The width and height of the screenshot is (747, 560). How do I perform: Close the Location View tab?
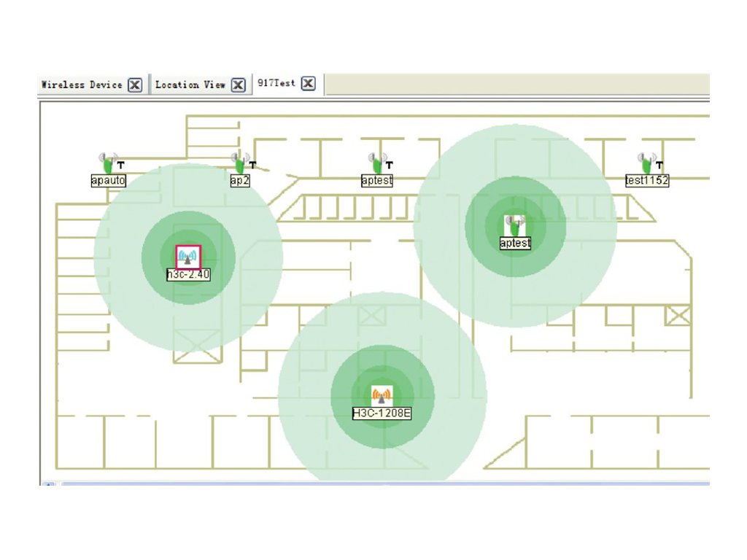(x=238, y=85)
